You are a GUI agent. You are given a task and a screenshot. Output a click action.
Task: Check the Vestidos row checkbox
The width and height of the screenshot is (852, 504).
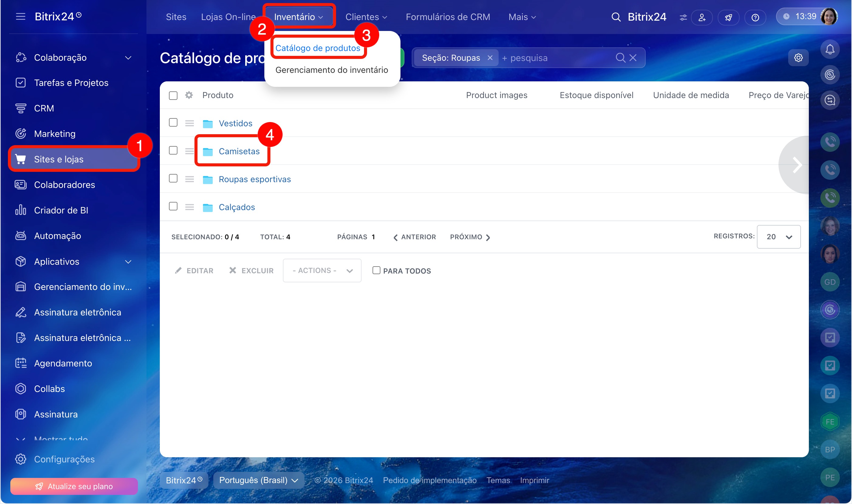pos(173,123)
